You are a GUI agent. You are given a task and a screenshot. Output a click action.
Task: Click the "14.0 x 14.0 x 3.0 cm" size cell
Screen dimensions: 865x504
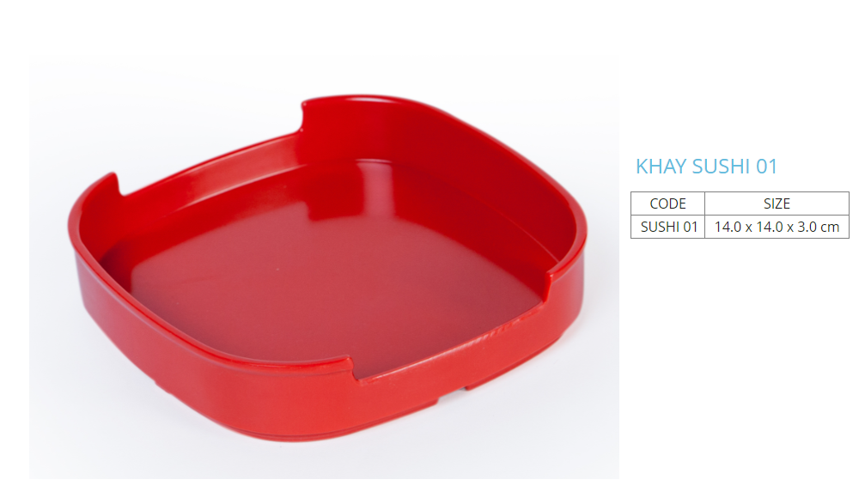point(777,227)
